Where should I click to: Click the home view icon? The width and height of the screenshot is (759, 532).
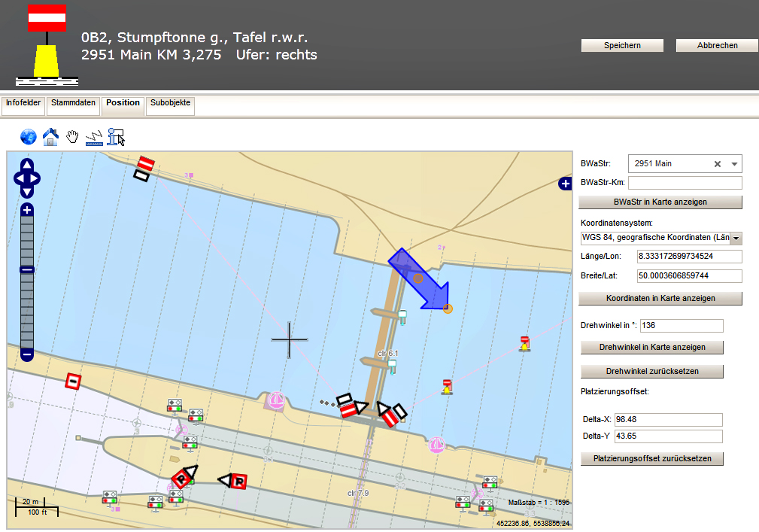(50, 137)
